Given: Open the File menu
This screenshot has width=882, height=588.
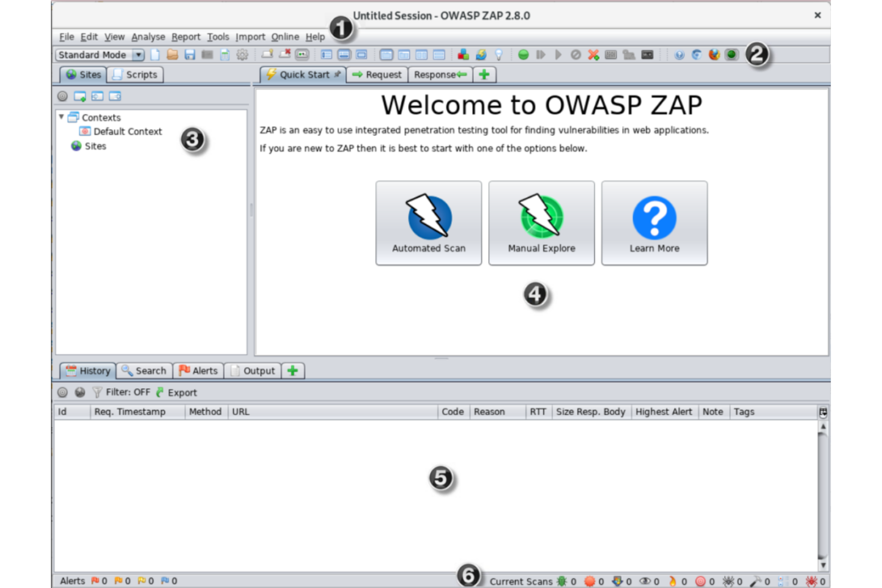Looking at the screenshot, I should [x=67, y=37].
